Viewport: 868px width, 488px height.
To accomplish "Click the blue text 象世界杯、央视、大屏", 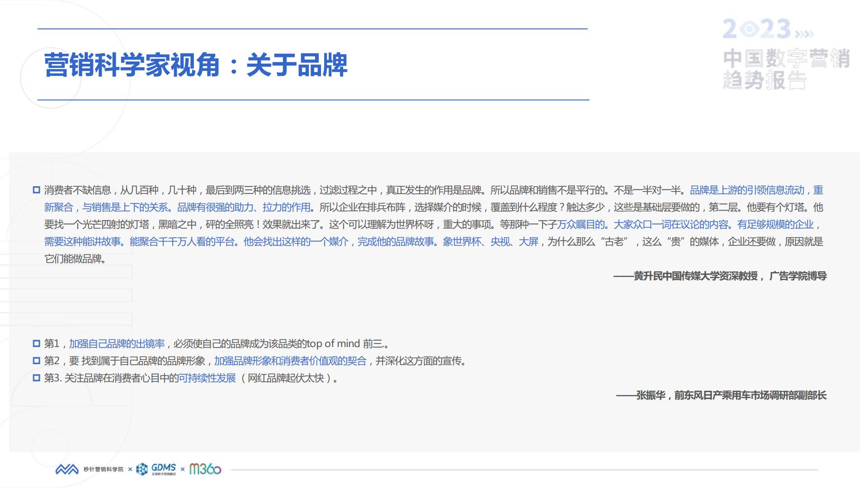I will [491, 242].
